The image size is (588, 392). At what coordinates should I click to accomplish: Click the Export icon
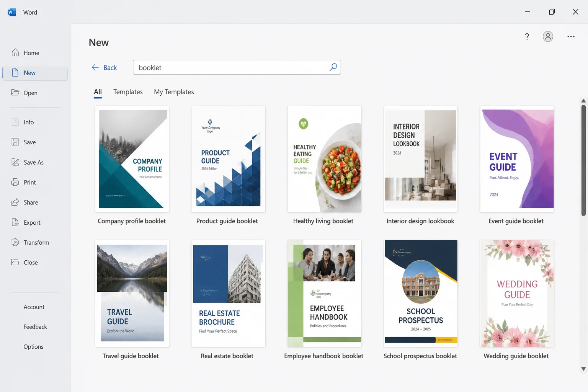point(15,222)
